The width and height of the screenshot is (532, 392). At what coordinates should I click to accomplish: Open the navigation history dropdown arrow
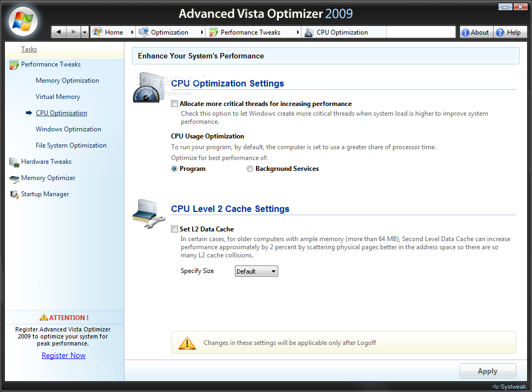(85, 32)
